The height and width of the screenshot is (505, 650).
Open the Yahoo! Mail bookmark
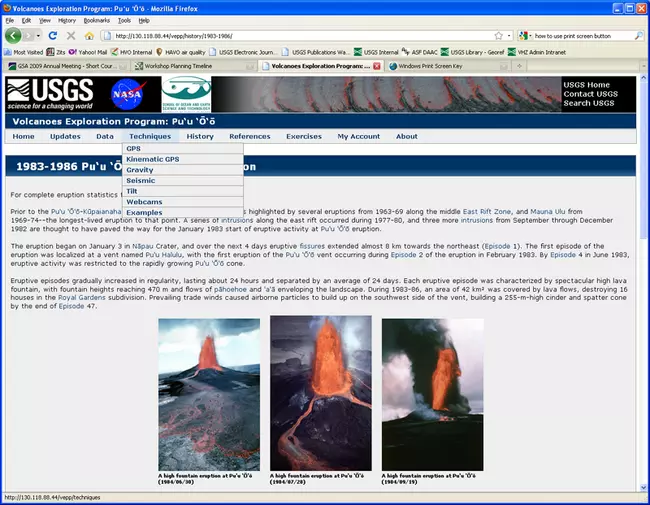pos(88,52)
